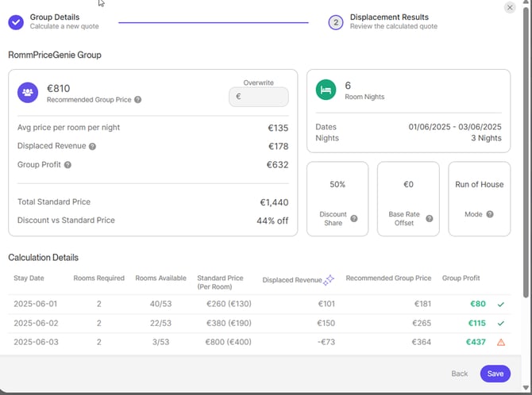The height and width of the screenshot is (395, 532).
Task: Close the quote dialog with X
Action: point(510,7)
